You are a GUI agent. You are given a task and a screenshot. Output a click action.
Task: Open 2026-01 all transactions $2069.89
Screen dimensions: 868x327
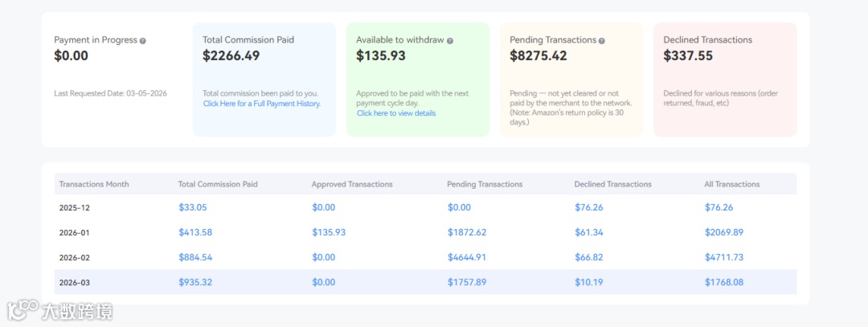724,232
